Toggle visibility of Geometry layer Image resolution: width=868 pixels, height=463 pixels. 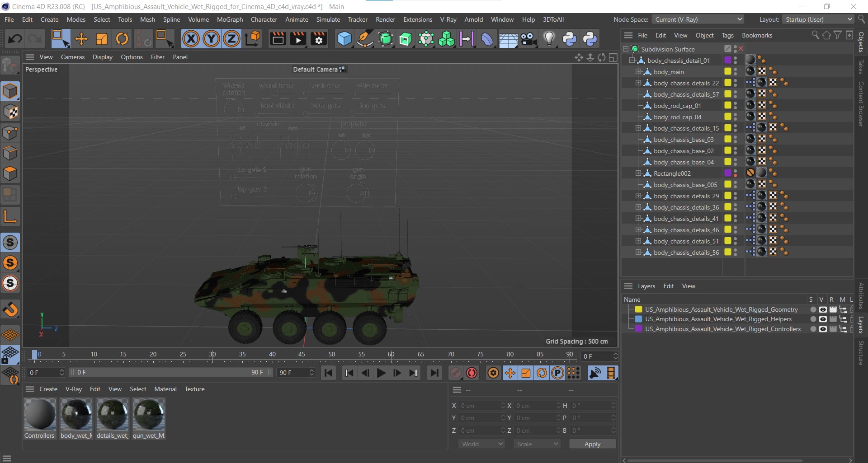(823, 309)
